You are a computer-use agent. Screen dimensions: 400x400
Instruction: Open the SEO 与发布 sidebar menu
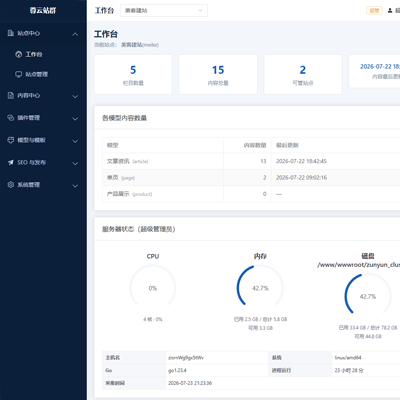click(43, 162)
